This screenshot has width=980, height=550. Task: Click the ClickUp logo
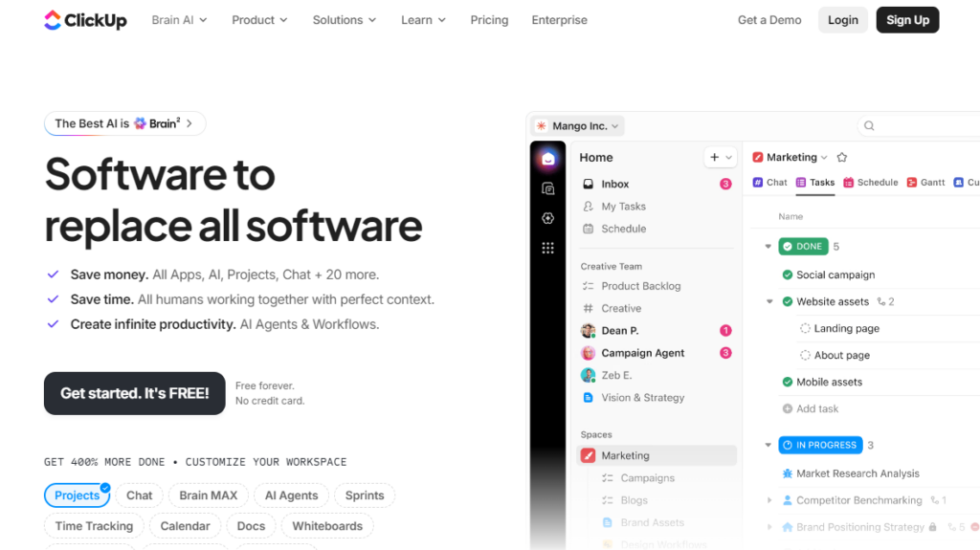(85, 20)
